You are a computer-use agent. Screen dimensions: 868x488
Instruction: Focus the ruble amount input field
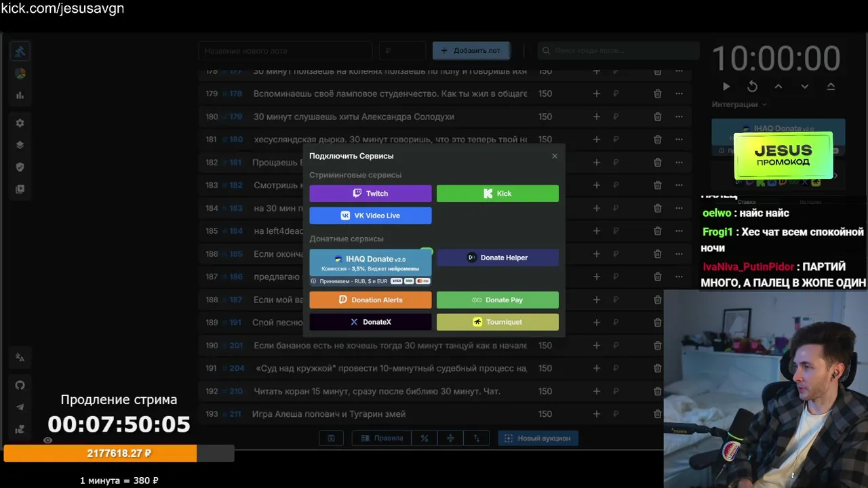click(402, 51)
